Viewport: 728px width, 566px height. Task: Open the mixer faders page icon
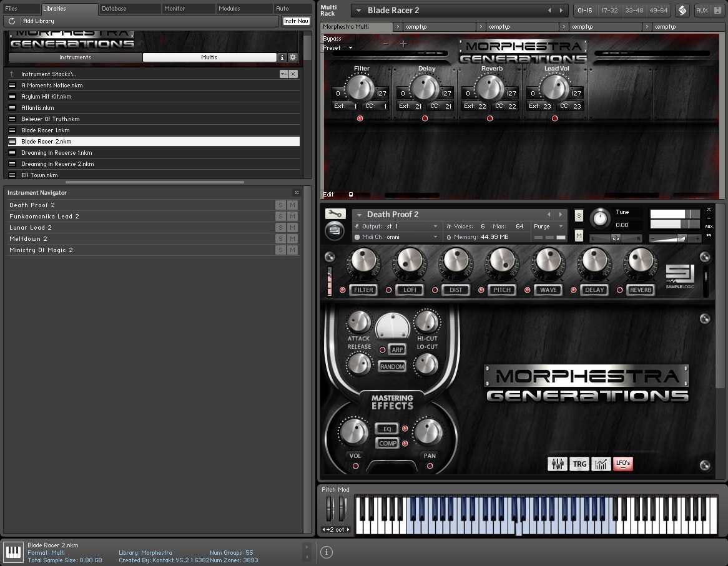[557, 464]
